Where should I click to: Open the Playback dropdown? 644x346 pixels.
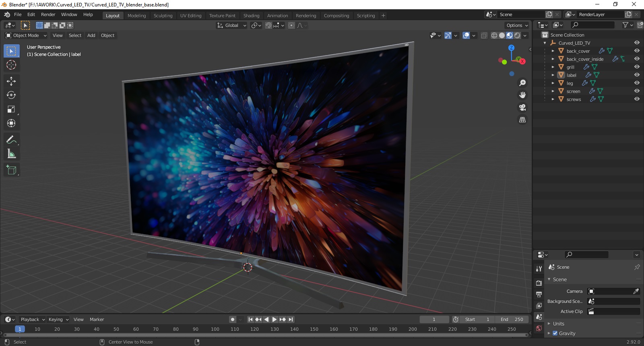coord(33,319)
